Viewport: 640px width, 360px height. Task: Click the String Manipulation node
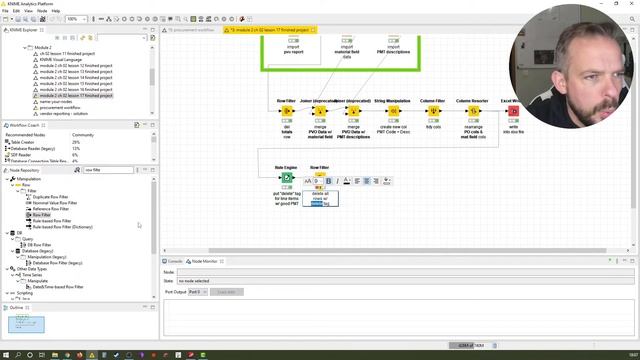[x=393, y=111]
